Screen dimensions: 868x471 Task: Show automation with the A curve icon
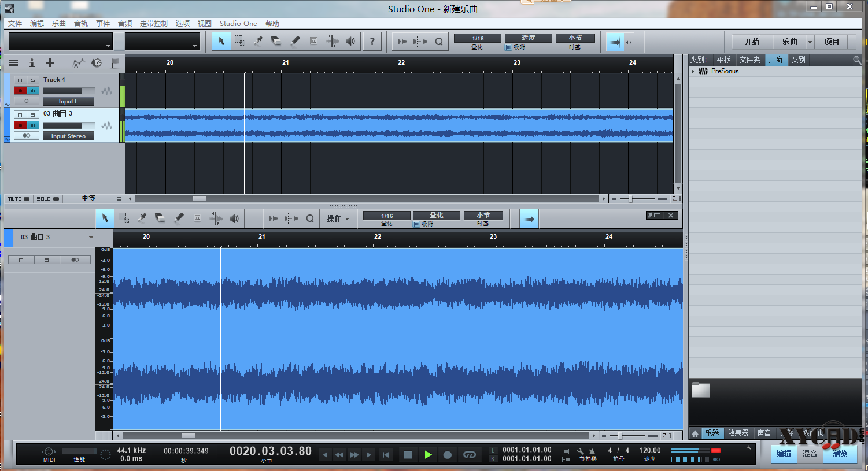(x=79, y=63)
